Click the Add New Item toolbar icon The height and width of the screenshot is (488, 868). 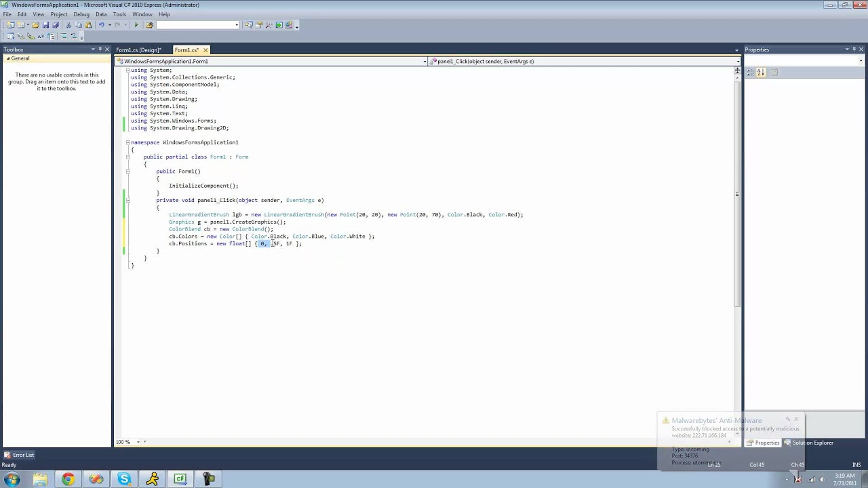coord(20,25)
